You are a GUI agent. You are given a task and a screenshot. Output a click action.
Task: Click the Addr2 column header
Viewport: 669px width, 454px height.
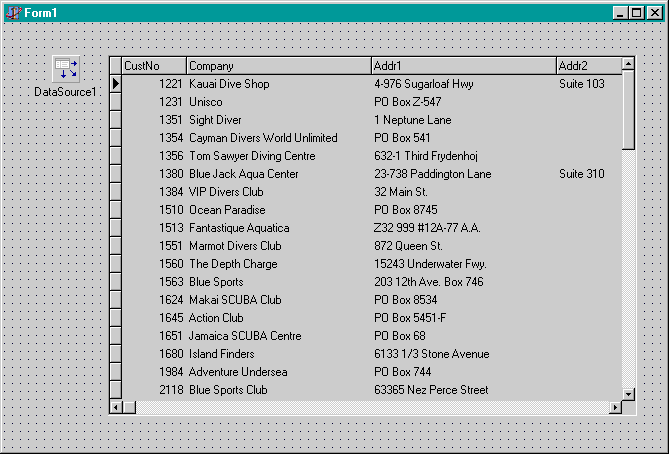pos(588,66)
